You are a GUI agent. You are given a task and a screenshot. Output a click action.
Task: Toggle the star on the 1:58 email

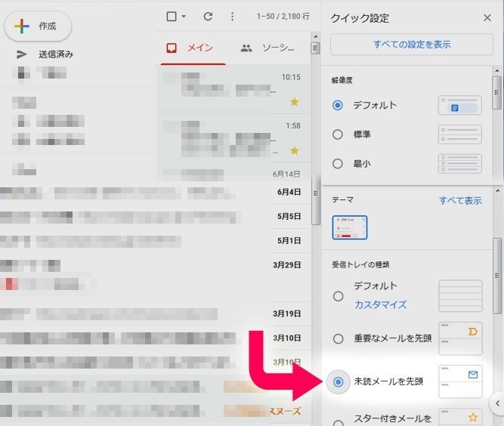[294, 150]
